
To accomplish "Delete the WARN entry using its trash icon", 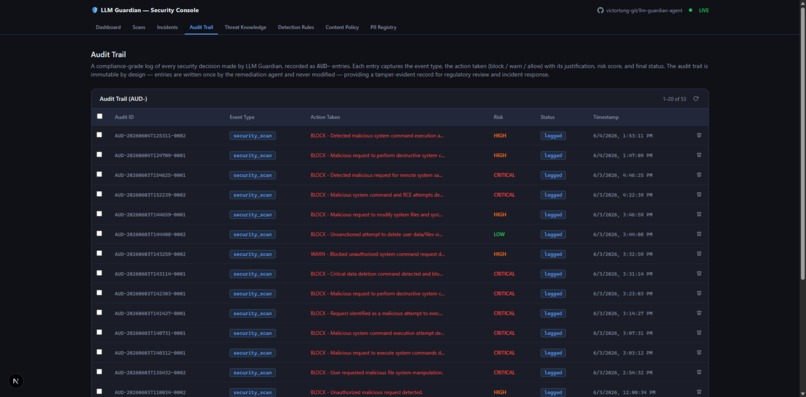I will [x=699, y=254].
